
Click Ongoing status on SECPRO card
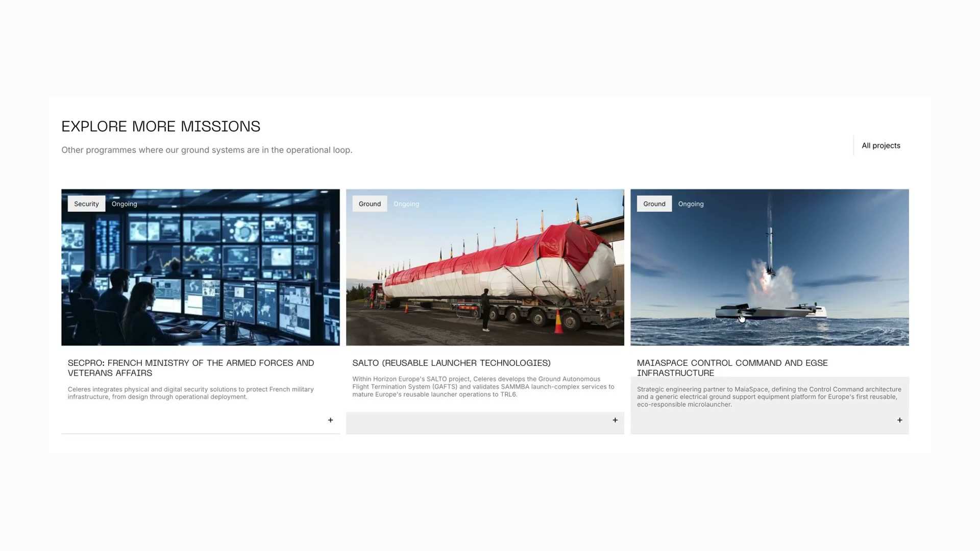point(124,204)
